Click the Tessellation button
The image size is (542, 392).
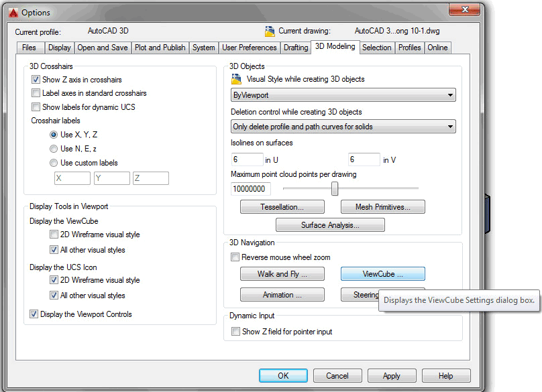[x=282, y=207]
